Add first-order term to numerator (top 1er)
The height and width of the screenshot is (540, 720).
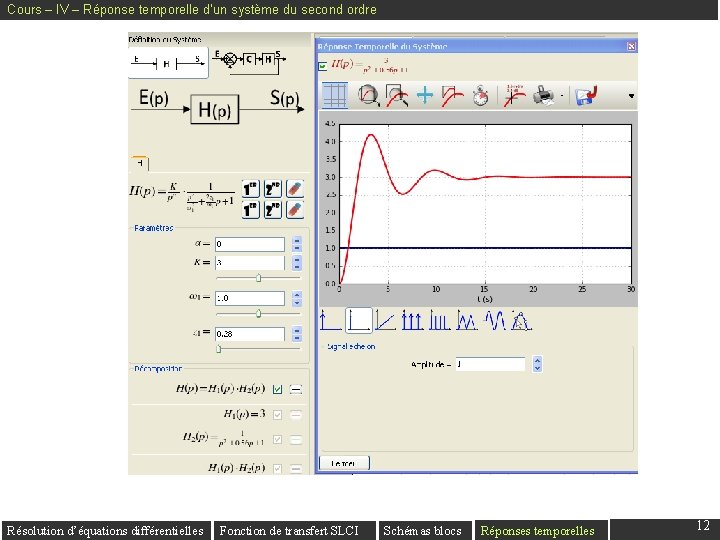pyautogui.click(x=251, y=189)
